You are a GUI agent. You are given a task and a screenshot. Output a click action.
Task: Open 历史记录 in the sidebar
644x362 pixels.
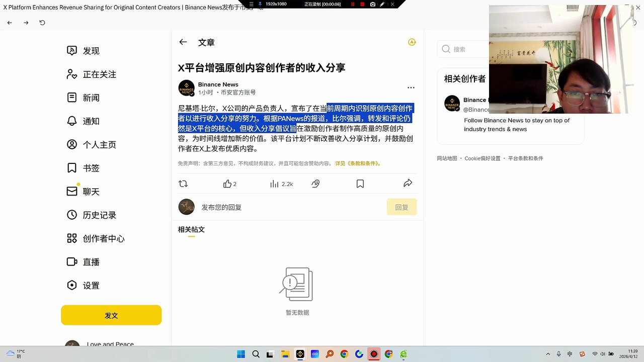click(92, 215)
